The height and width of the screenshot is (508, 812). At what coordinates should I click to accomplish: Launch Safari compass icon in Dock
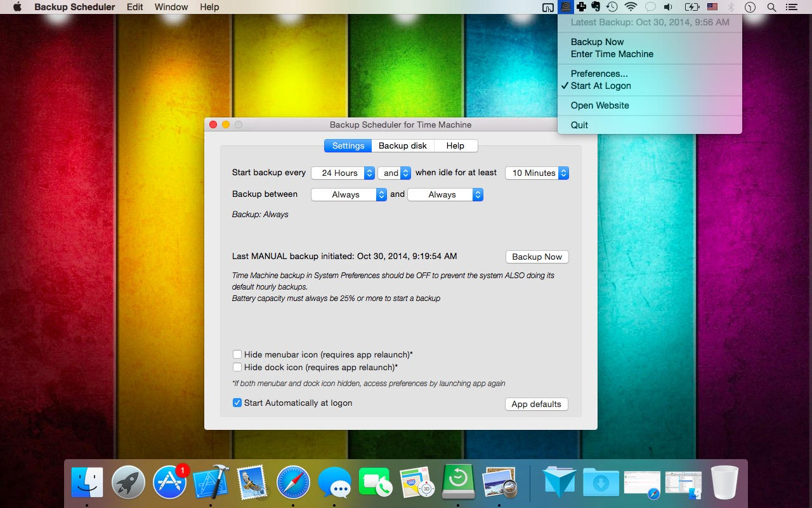293,482
